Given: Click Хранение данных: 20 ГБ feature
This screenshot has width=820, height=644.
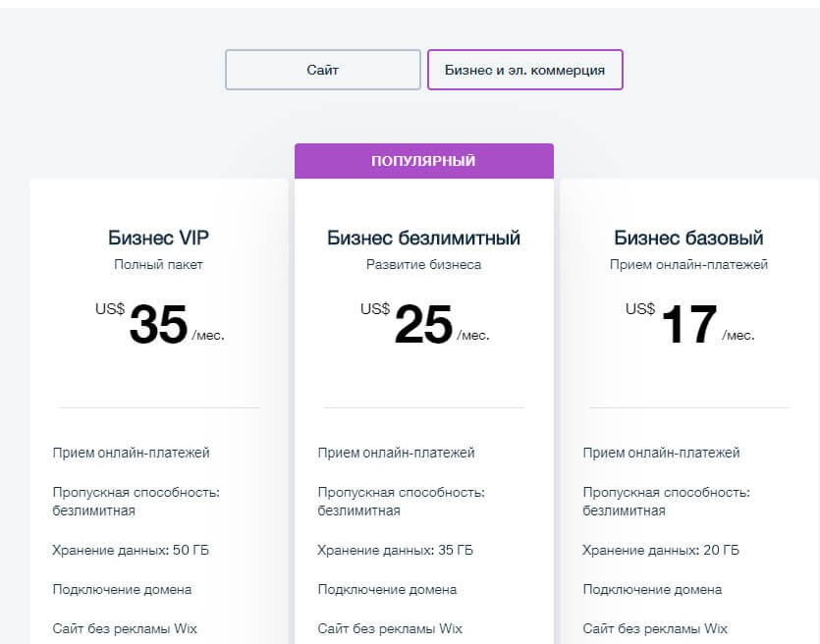Looking at the screenshot, I should click(661, 550).
